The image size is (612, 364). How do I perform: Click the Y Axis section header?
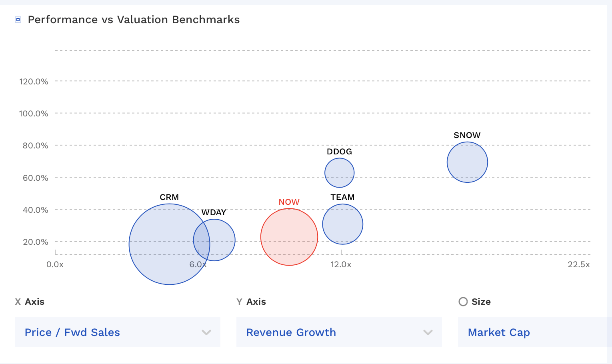click(252, 302)
